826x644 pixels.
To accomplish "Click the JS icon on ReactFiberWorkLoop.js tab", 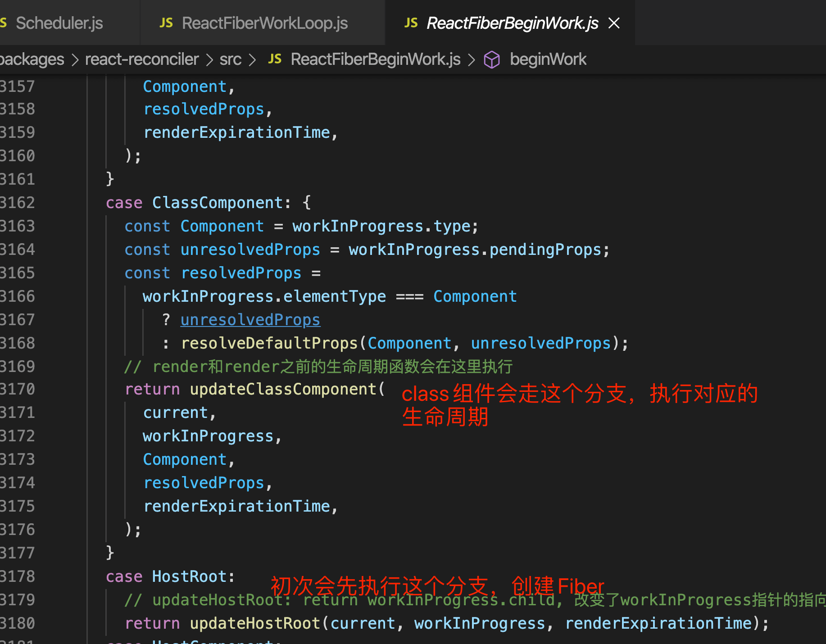I will tap(166, 23).
